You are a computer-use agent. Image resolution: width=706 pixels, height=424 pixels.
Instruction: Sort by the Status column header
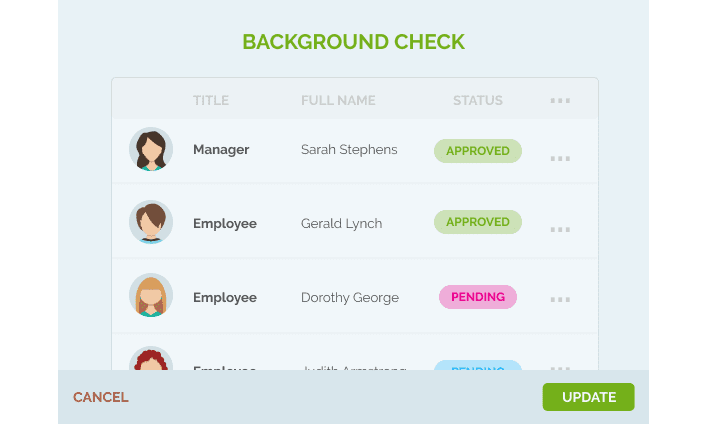pyautogui.click(x=478, y=101)
